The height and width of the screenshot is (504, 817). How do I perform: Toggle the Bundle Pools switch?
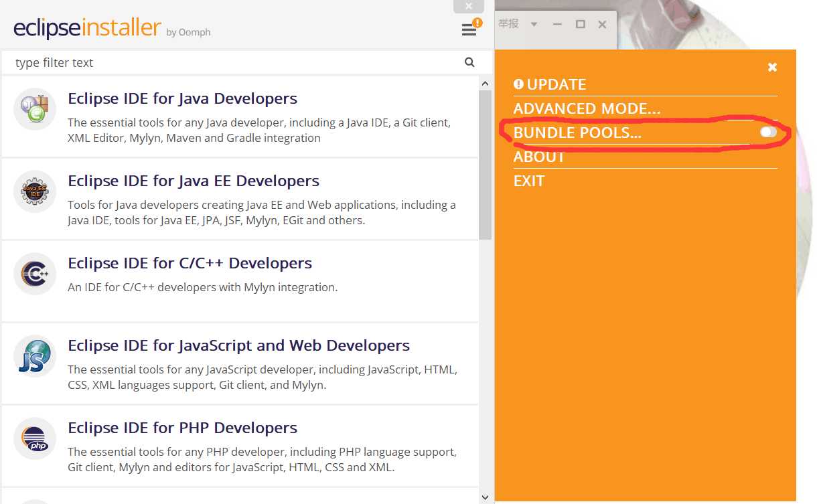pos(768,133)
